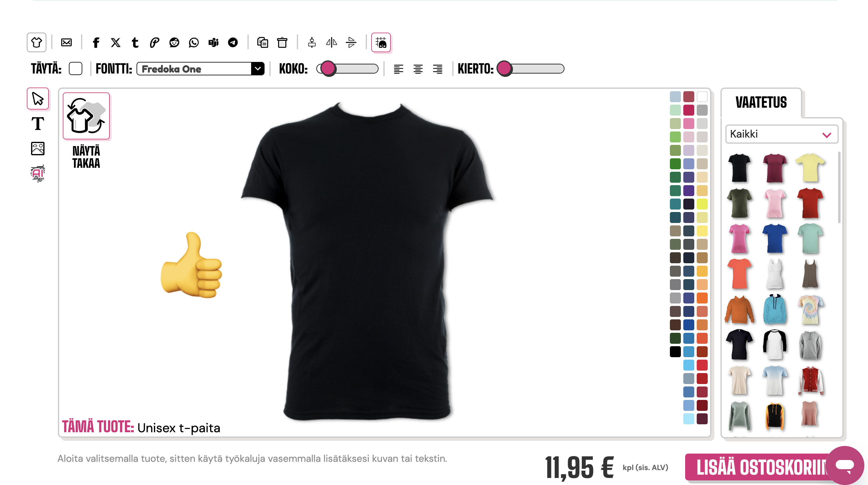This screenshot has height=485, width=868.
Task: Send design by email icon
Action: point(66,42)
